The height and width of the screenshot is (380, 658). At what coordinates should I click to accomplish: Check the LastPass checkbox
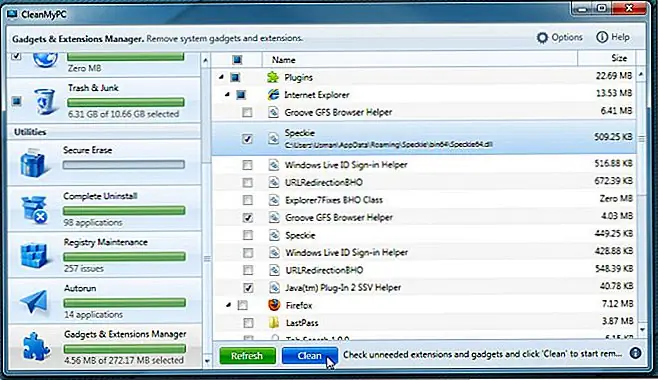[x=248, y=323]
